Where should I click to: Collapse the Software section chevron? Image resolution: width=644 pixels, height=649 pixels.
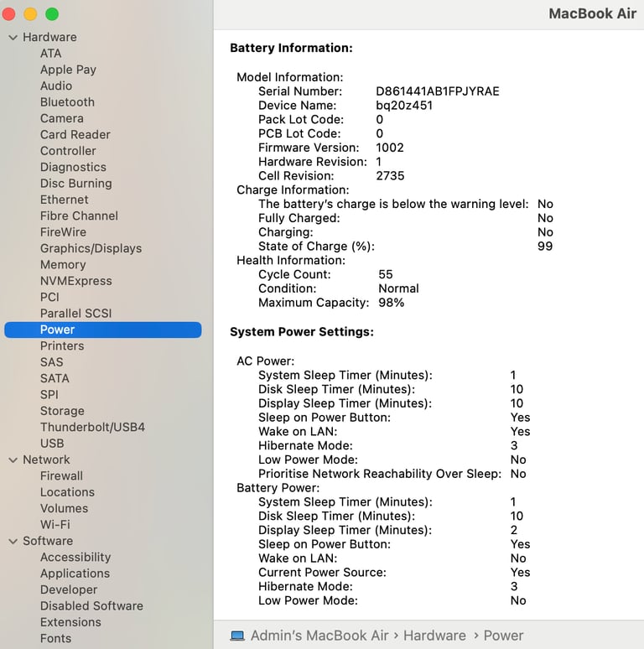(x=13, y=541)
